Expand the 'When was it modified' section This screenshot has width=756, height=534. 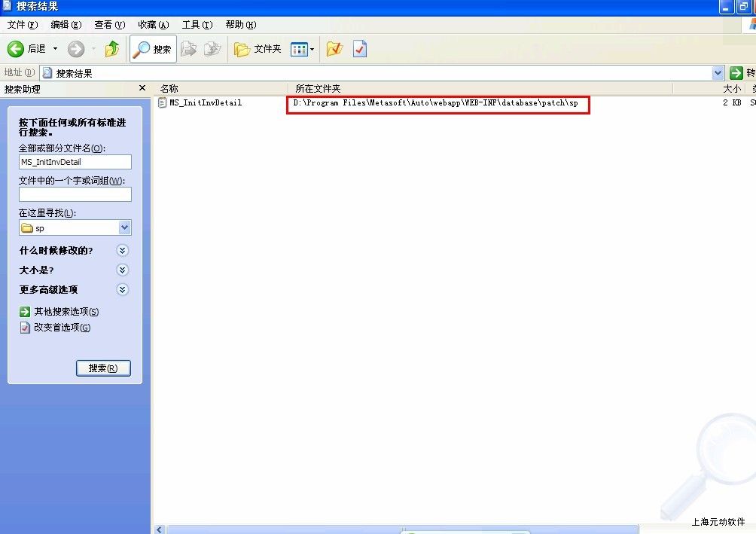click(123, 251)
